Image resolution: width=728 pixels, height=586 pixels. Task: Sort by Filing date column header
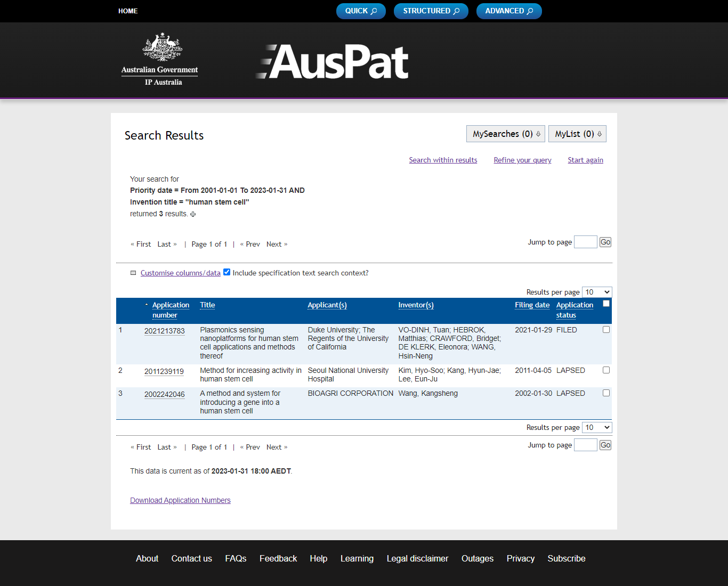click(532, 305)
